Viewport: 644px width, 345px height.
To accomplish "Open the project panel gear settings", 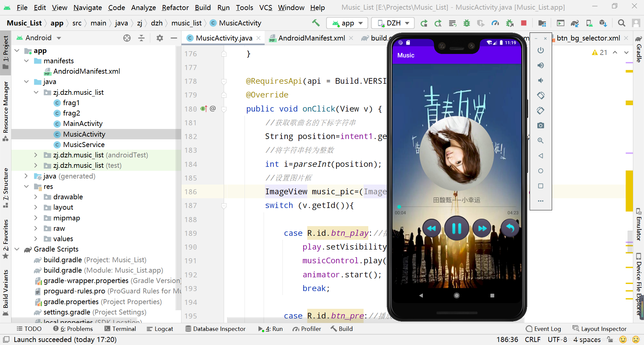I will pos(160,38).
